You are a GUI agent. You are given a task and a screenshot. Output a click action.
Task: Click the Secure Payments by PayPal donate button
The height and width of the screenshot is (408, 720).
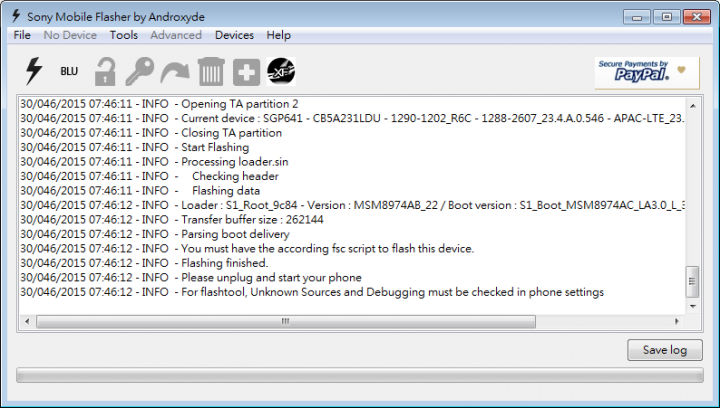click(x=647, y=73)
